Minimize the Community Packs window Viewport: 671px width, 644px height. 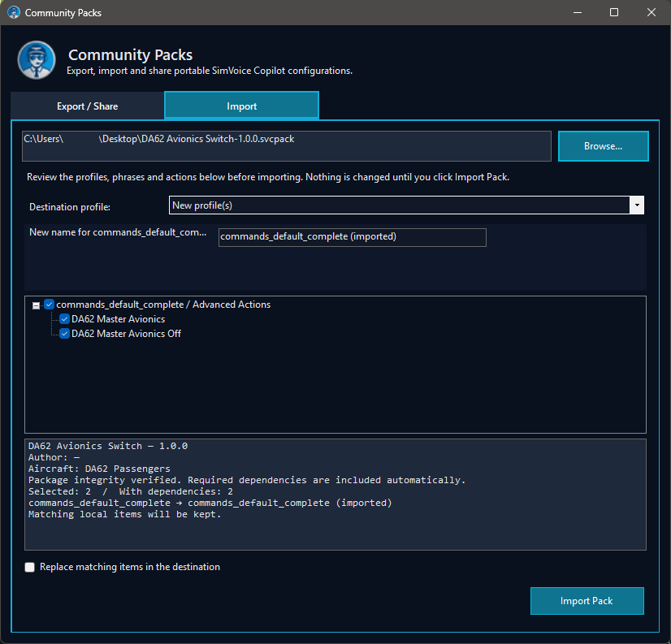[x=578, y=12]
